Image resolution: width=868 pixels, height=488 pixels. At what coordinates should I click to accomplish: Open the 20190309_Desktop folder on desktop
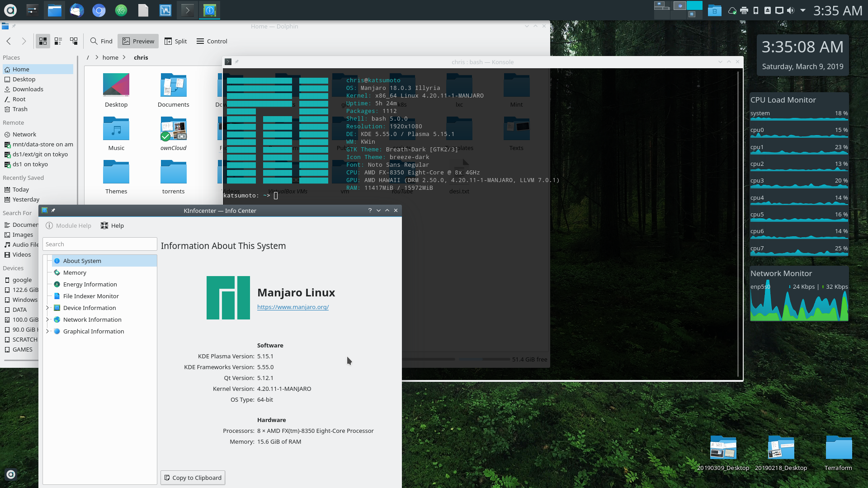(x=723, y=453)
